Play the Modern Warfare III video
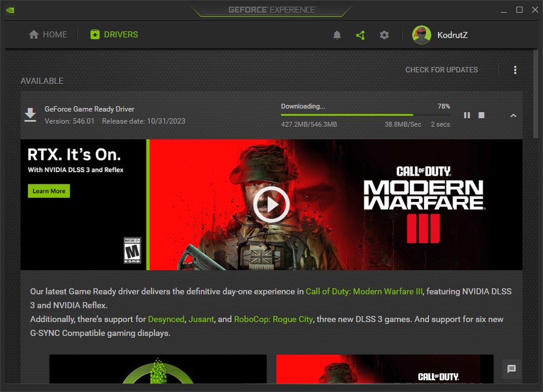This screenshot has width=543, height=392. point(271,204)
